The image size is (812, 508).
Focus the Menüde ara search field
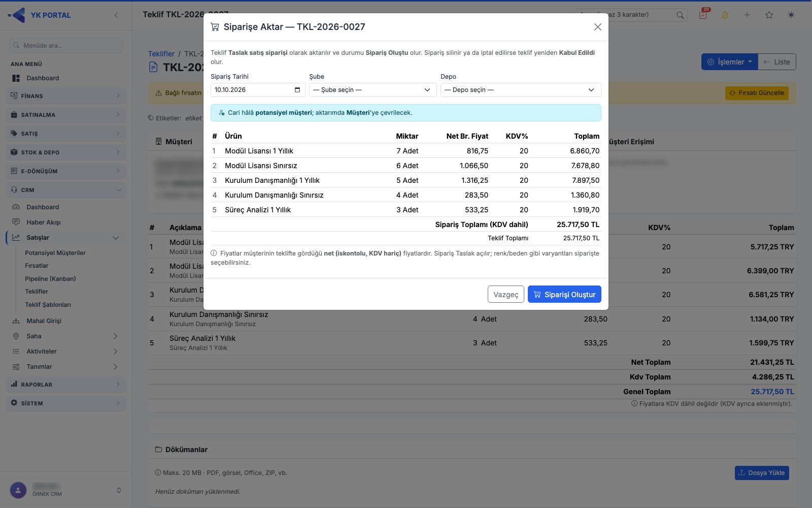(66, 45)
